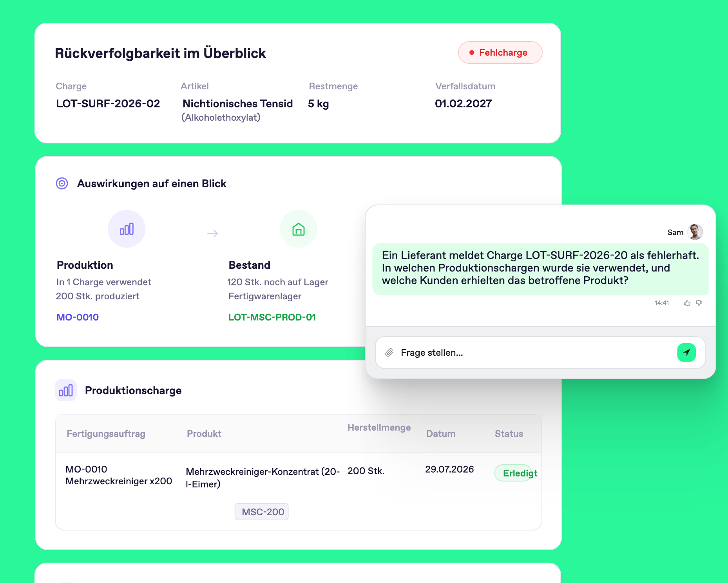Click the 200 Stk. quantity cell
Screen dimensions: 728x583
[366, 471]
